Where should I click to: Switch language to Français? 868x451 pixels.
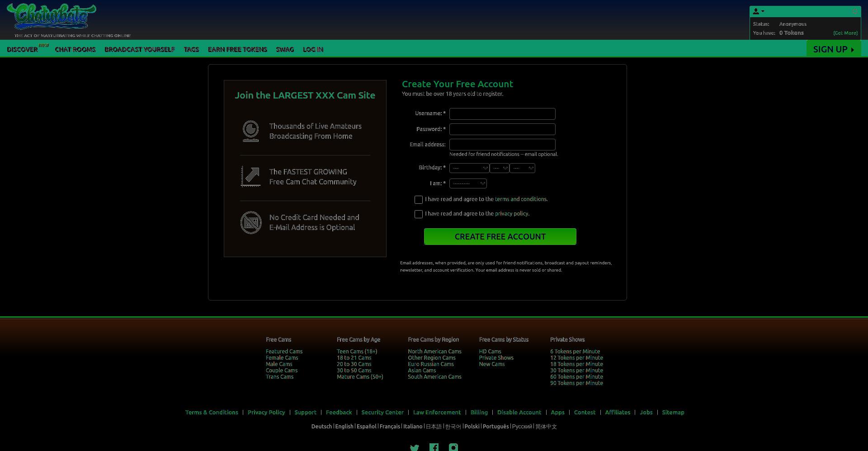[390, 427]
